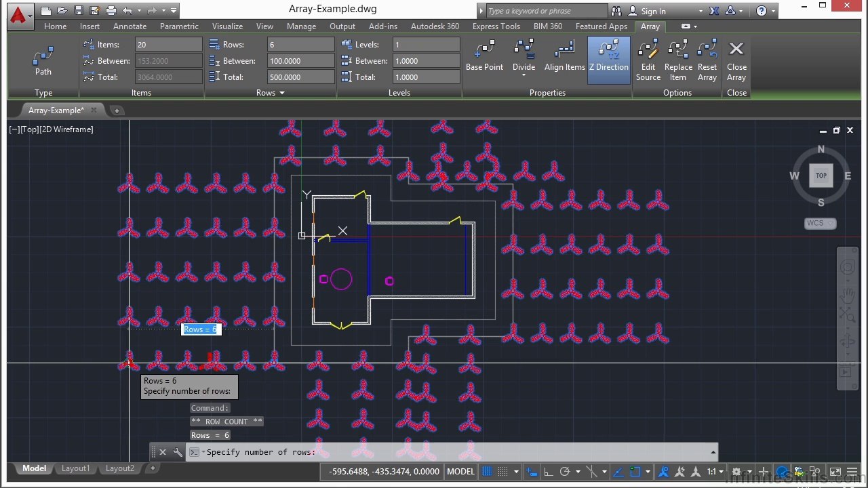868x488 pixels.
Task: Open the Layout2 tab
Action: click(x=119, y=468)
